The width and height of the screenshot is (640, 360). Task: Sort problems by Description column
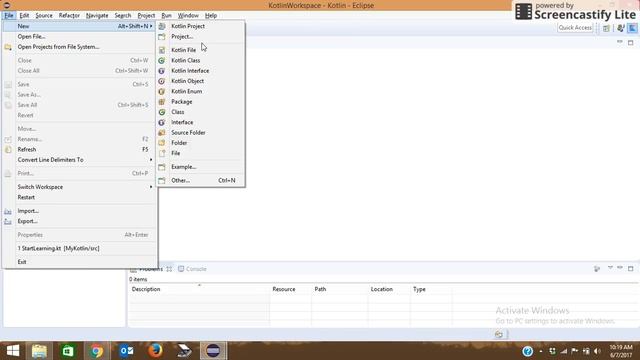pos(199,289)
